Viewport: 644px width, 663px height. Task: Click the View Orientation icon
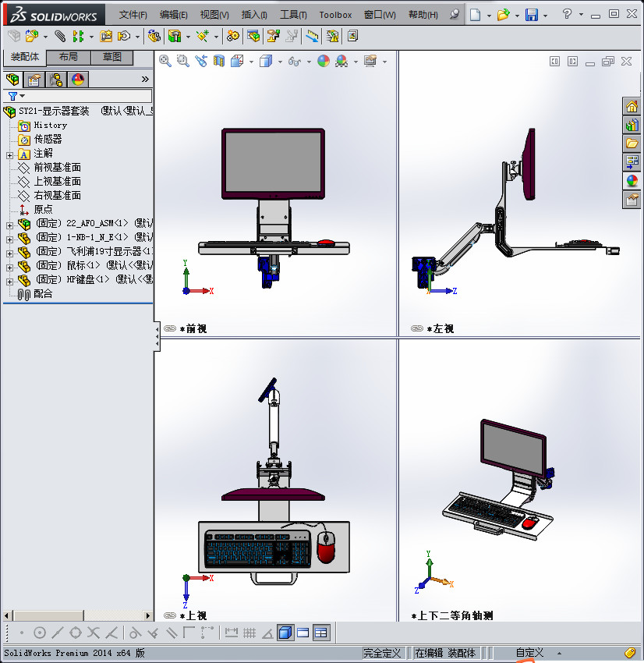[237, 62]
